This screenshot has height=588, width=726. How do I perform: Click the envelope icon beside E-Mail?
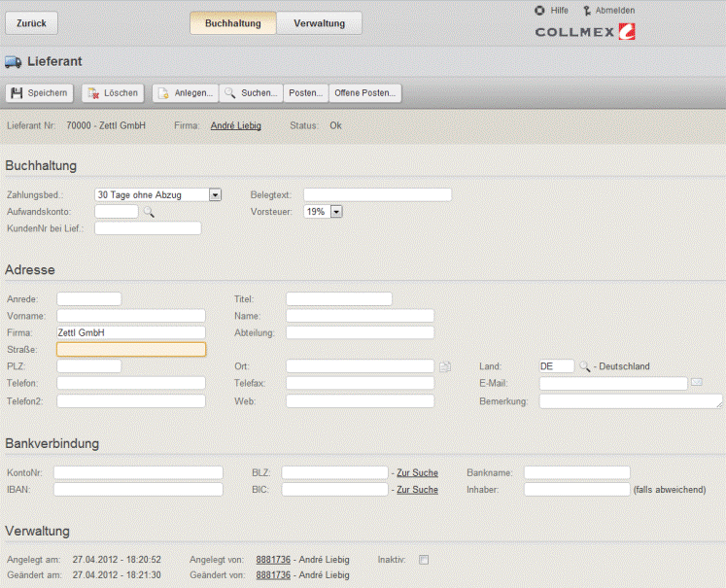[697, 382]
